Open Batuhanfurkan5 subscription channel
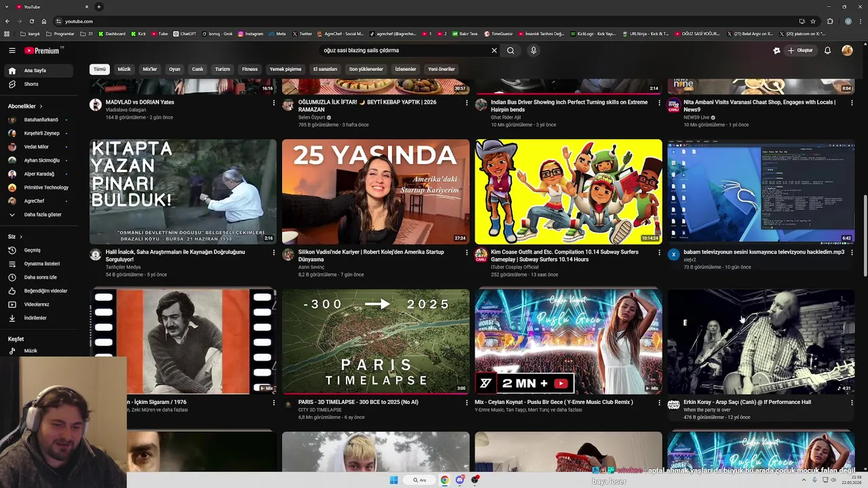Viewport: 868px width, 488px height. (39, 120)
